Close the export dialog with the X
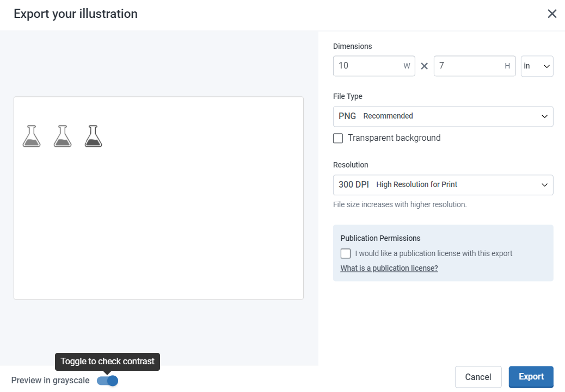Viewport: 565px width, 392px height. point(552,14)
